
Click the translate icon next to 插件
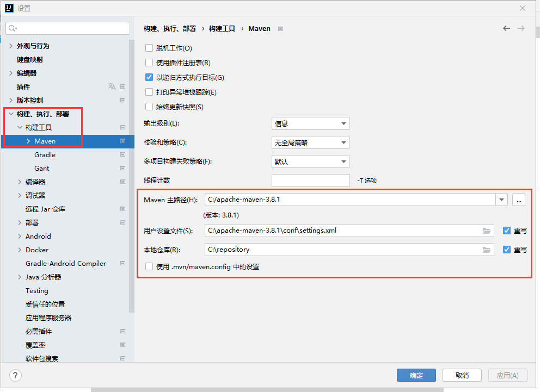coord(112,86)
